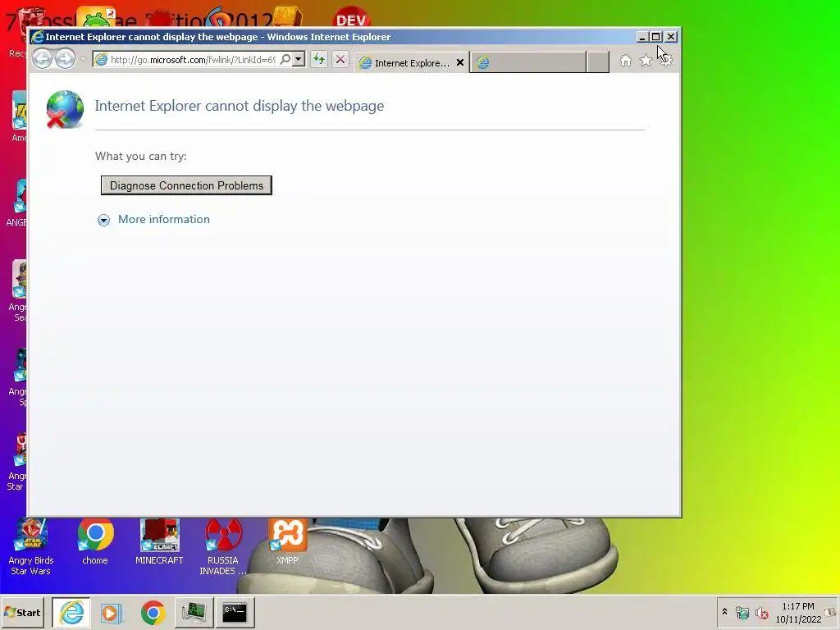Viewport: 840px width, 630px height.
Task: Open Command Prompt from taskbar
Action: tap(235, 612)
